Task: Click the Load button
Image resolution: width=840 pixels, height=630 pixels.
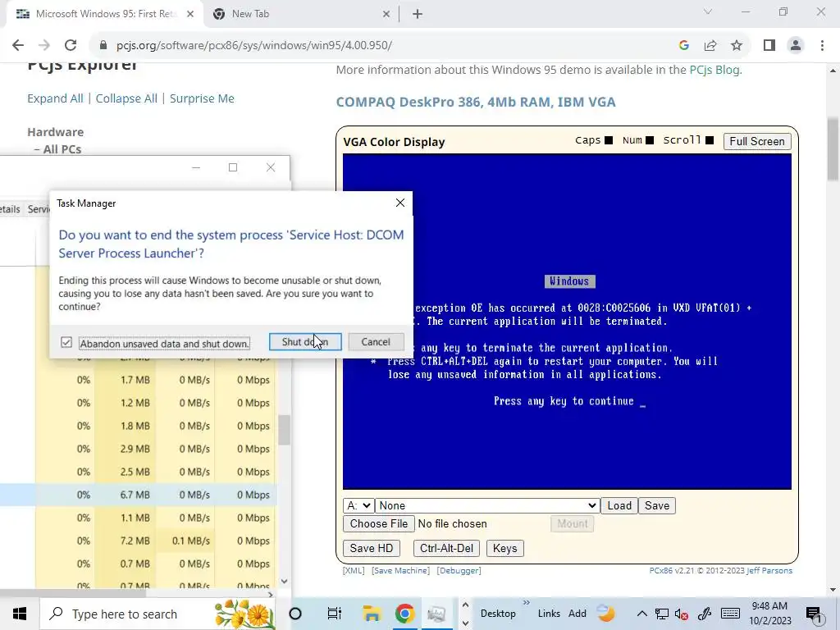Action: point(619,505)
